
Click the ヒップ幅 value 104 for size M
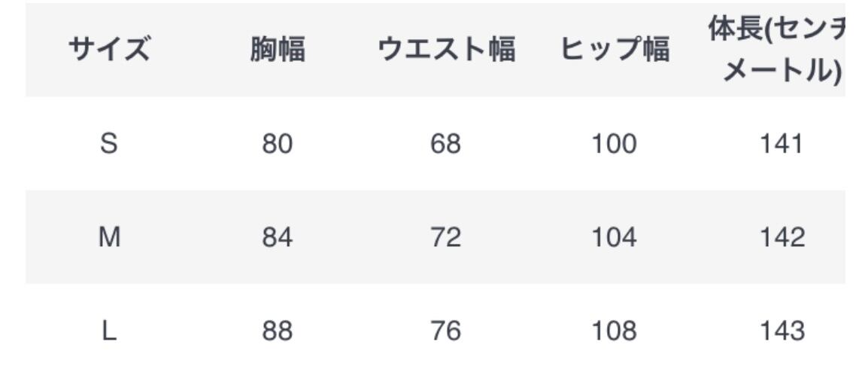[x=614, y=238]
